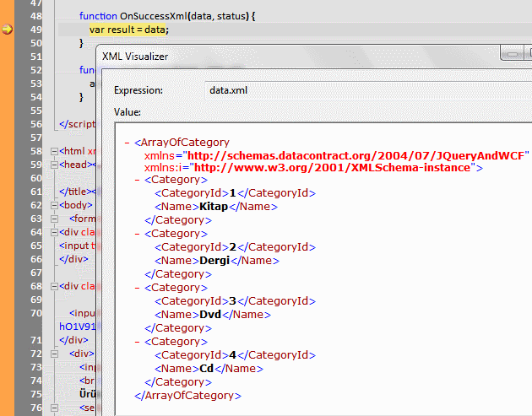Collapse the head tag outline at line 59
Image resolution: width=532 pixels, height=416 pixels.
pos(54,165)
